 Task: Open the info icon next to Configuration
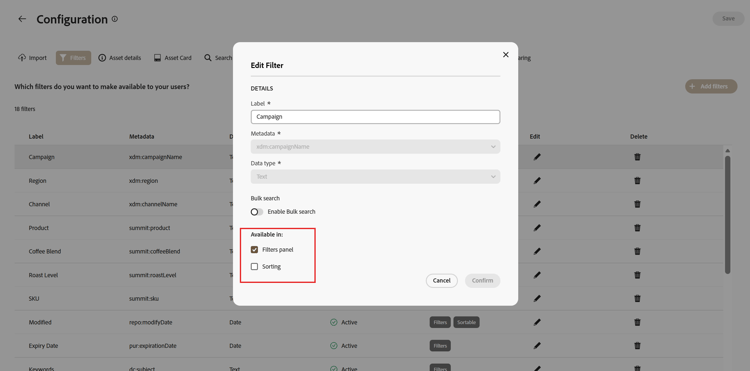click(115, 19)
